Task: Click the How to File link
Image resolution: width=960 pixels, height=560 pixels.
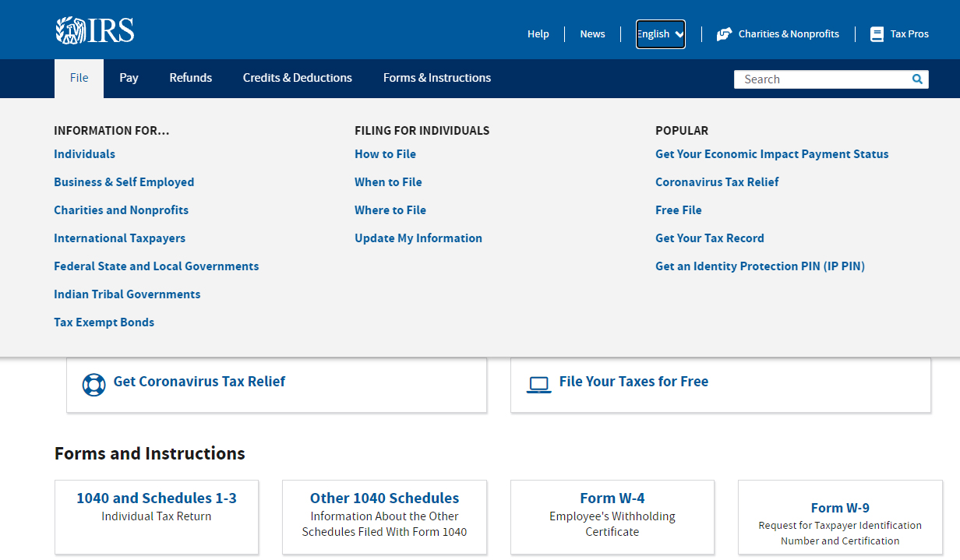Action: click(385, 154)
